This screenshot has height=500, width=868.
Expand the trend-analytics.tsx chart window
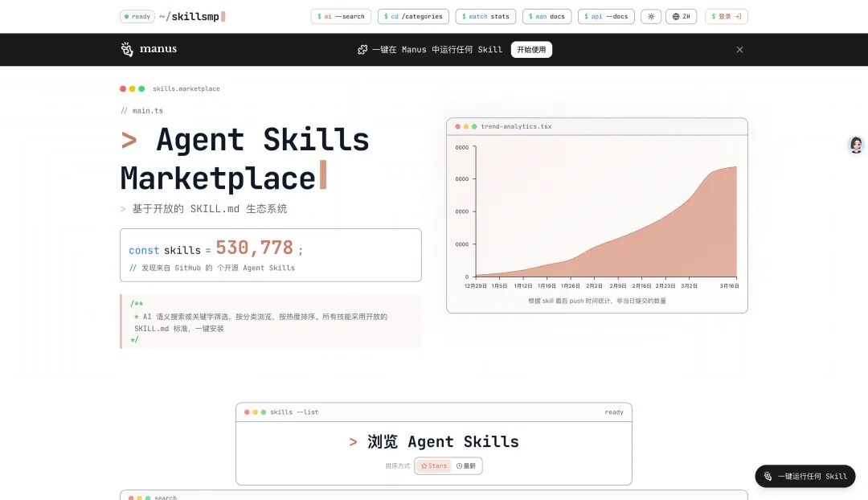click(472, 126)
